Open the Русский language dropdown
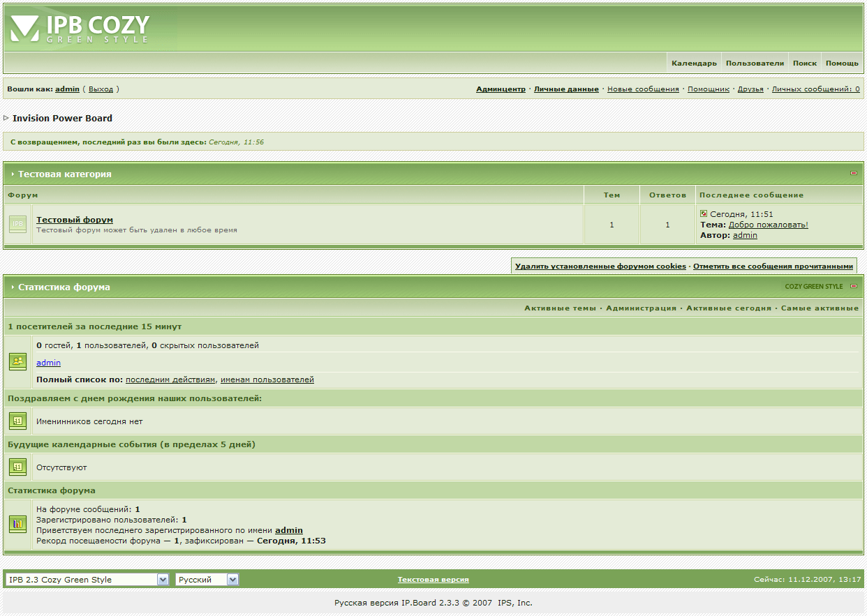 point(207,580)
